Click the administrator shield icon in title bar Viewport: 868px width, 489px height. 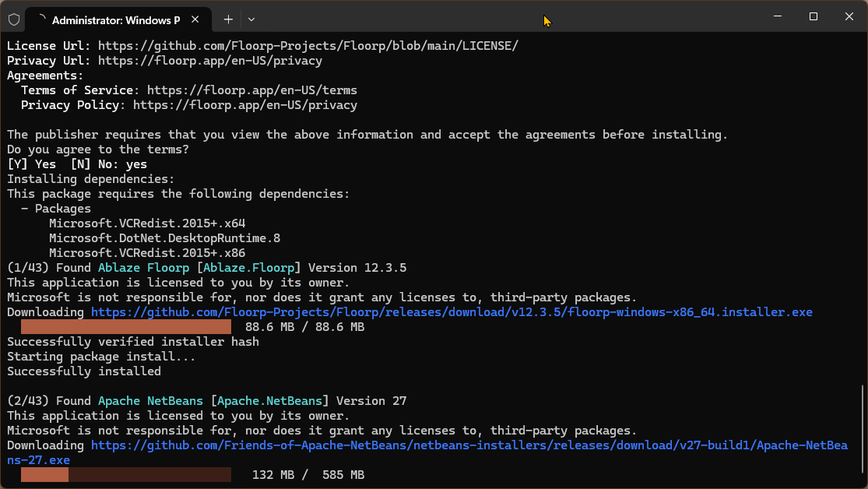coord(14,19)
